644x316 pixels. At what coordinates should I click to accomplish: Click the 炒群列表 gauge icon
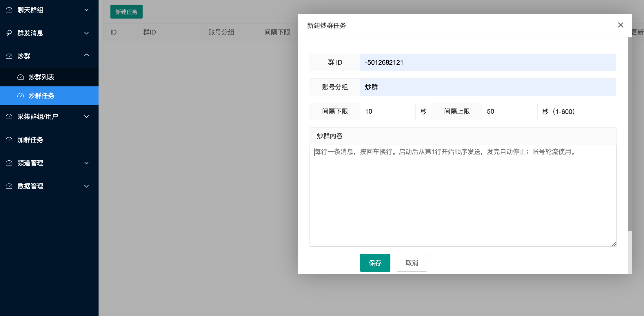click(21, 77)
